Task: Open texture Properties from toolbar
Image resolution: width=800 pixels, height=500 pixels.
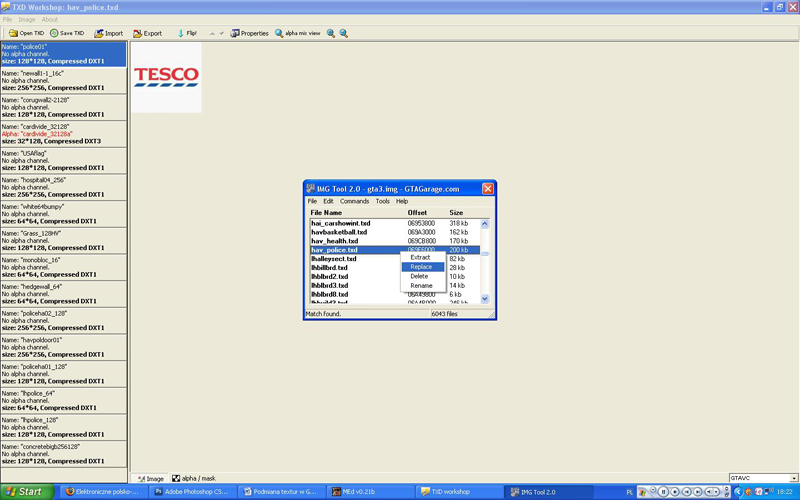Action: (x=235, y=33)
